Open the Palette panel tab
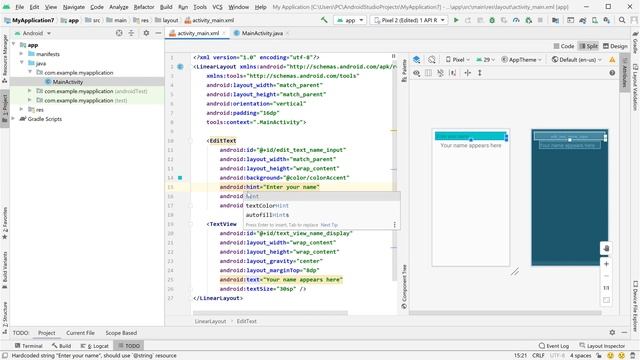The height and width of the screenshot is (360, 640). tap(404, 70)
